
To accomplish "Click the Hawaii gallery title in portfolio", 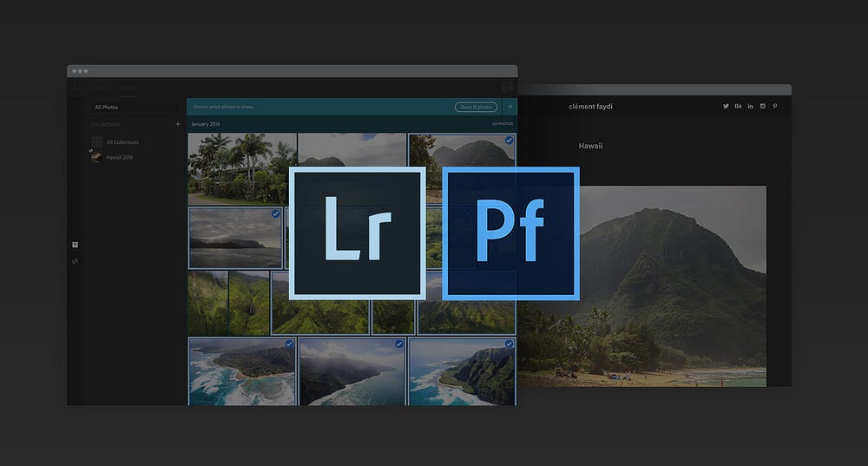I will tap(590, 146).
